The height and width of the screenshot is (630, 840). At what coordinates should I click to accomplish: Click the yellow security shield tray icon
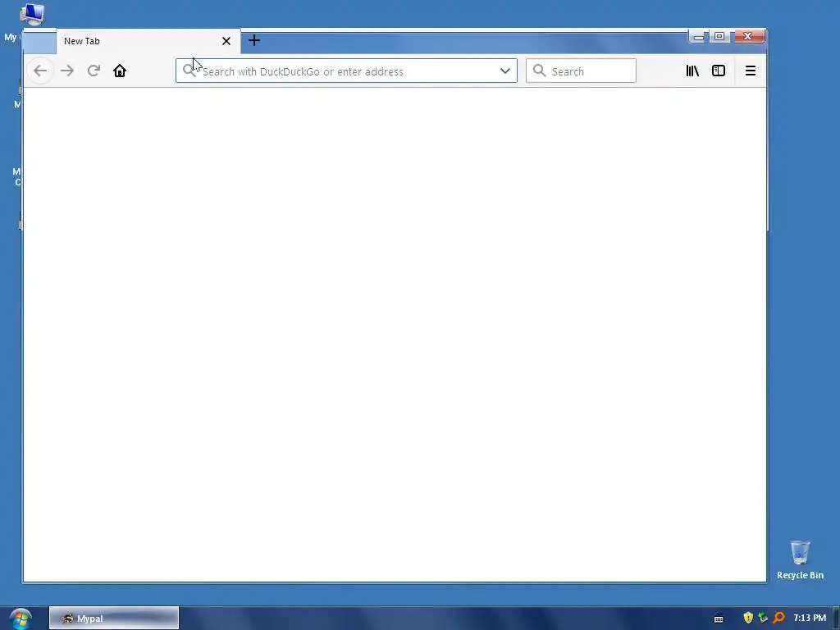[748, 618]
